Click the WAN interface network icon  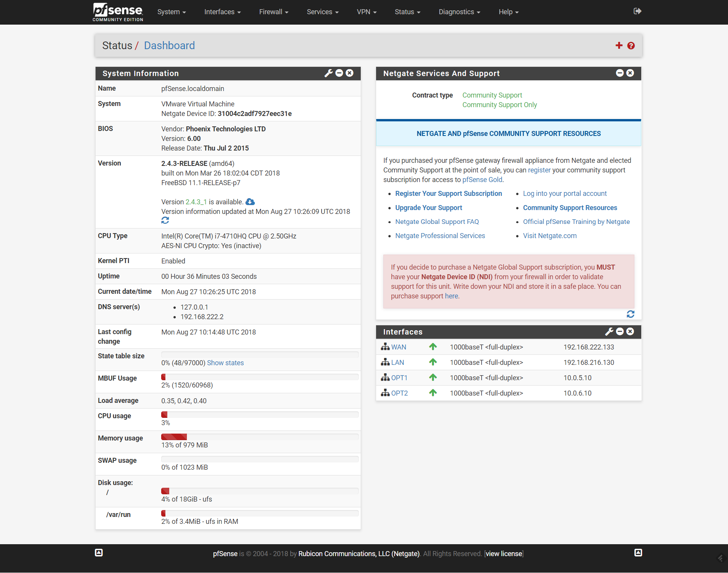pyautogui.click(x=385, y=346)
